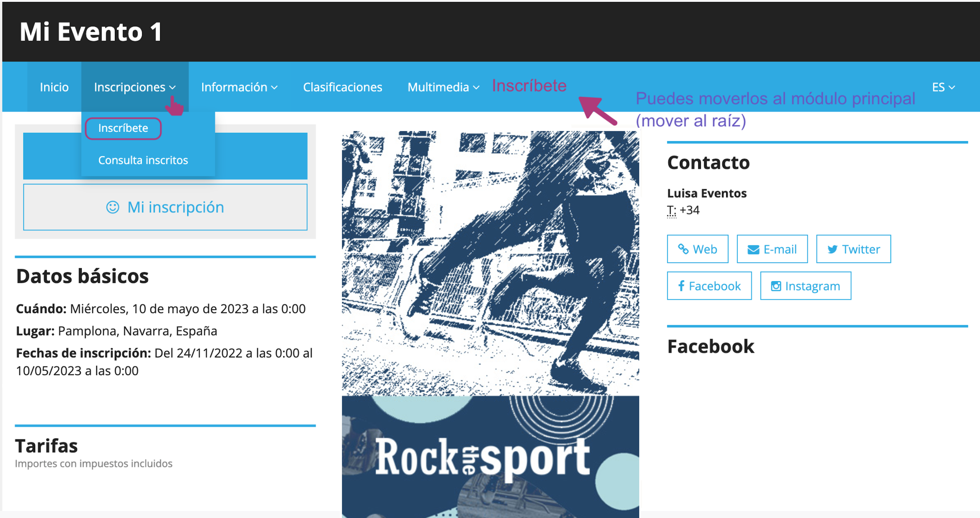Click the Facebook section heading
This screenshot has width=980, height=518.
pyautogui.click(x=710, y=347)
